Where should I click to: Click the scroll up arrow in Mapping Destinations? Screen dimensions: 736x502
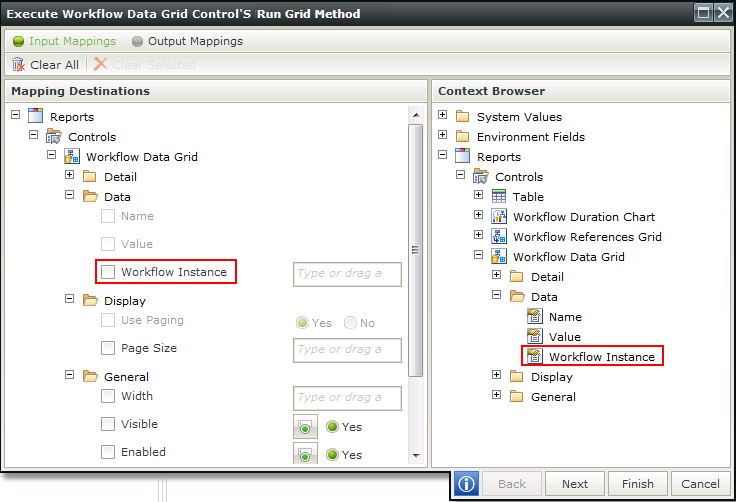tap(415, 115)
